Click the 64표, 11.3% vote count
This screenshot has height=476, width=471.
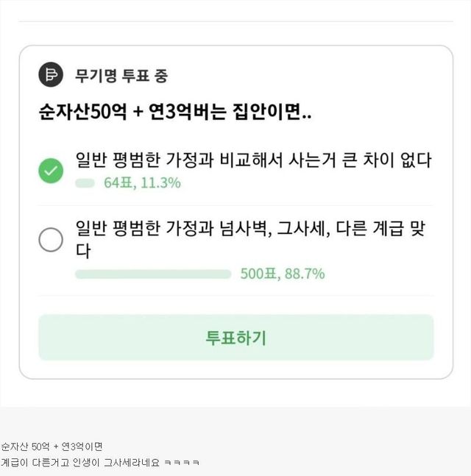141,183
